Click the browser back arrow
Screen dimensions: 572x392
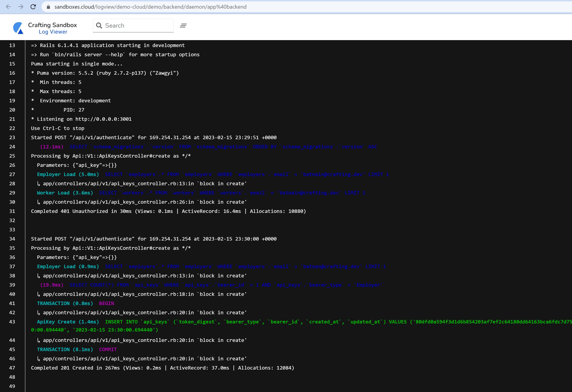(8, 7)
